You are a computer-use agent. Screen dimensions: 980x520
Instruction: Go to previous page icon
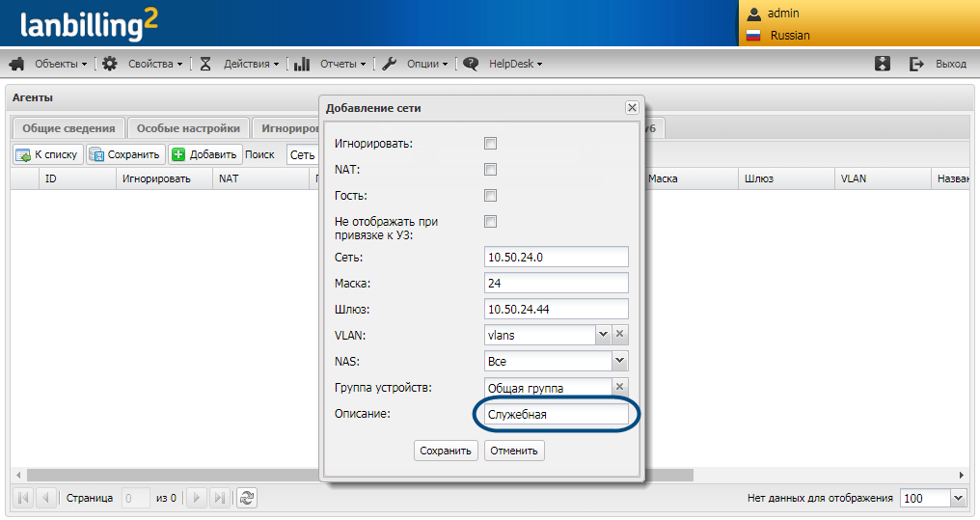pyautogui.click(x=45, y=498)
